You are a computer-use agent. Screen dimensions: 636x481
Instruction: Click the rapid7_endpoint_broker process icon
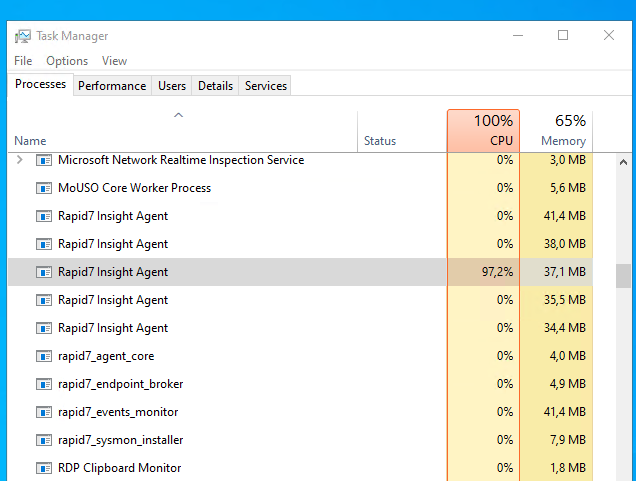pos(44,384)
